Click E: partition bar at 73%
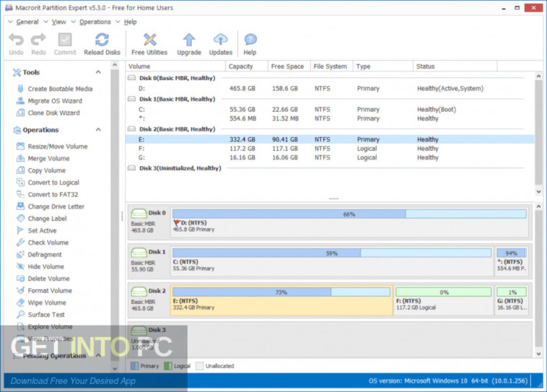547x392 pixels. (281, 292)
